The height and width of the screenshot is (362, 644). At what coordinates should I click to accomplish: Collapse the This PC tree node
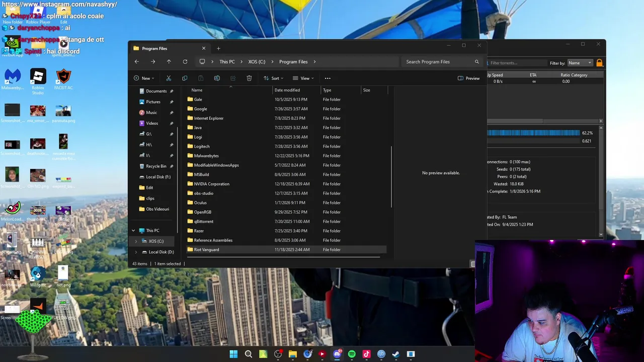point(133,230)
